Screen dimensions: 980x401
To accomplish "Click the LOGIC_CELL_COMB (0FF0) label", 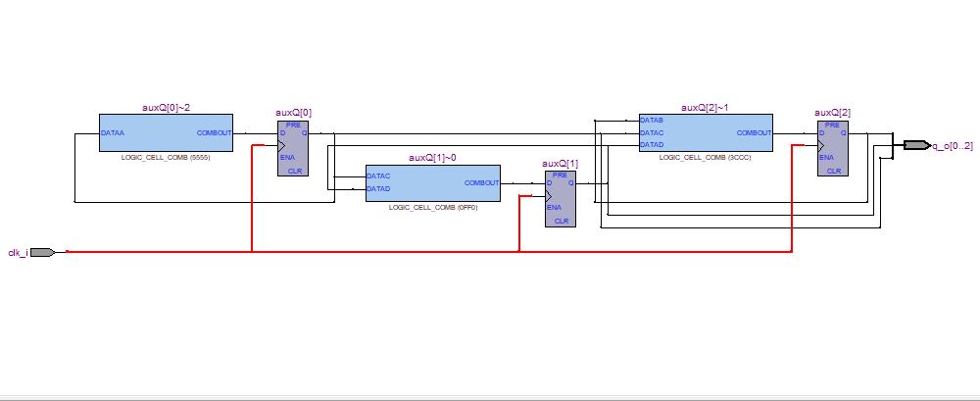I will [x=432, y=208].
